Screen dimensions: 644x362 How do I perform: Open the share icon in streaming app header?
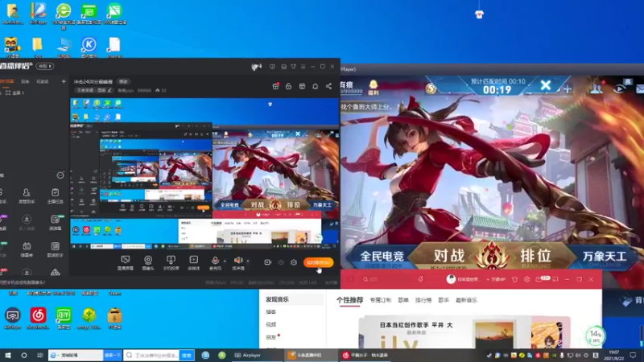coord(328,86)
